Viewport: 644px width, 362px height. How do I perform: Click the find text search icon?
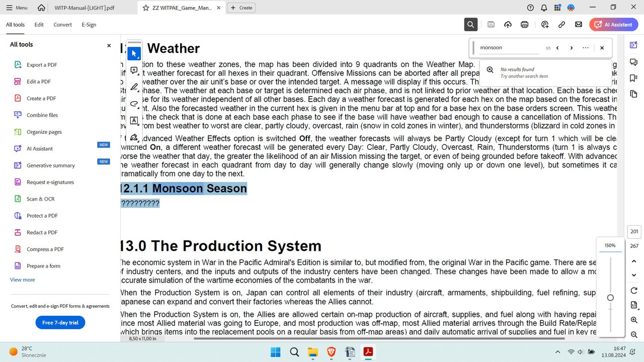tap(470, 24)
